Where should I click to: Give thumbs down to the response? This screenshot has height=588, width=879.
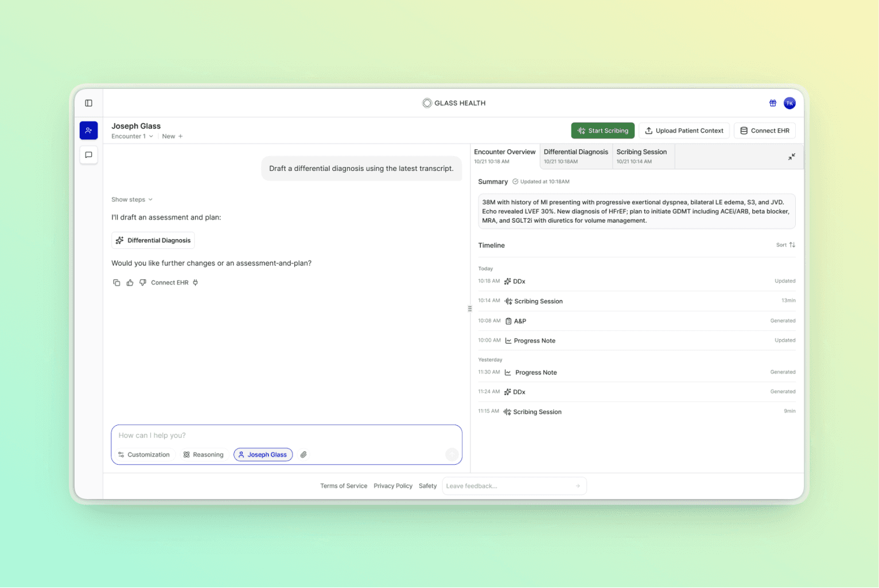point(143,283)
